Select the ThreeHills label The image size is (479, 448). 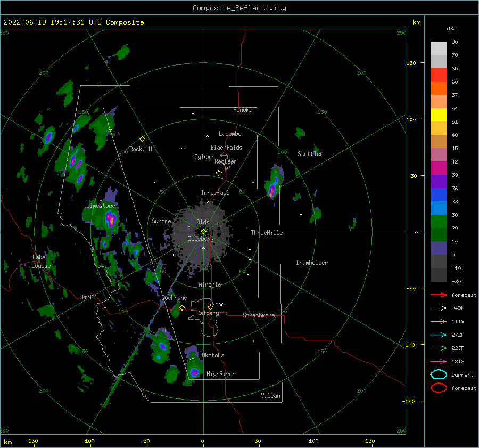[x=267, y=233]
